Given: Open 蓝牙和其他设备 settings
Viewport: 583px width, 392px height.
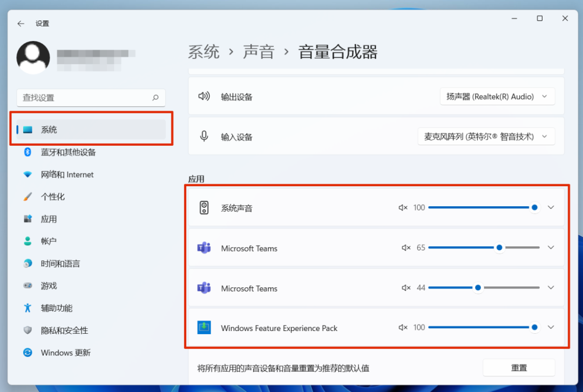Looking at the screenshot, I should click(x=91, y=152).
